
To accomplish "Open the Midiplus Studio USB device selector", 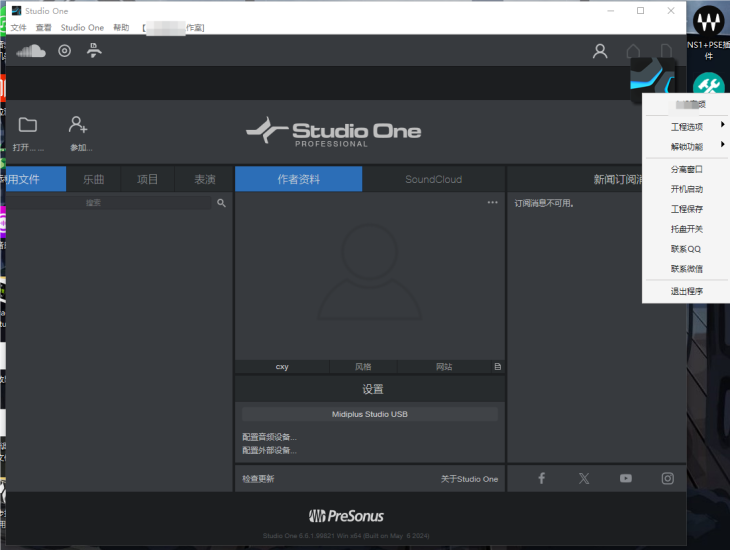I will tap(370, 414).
